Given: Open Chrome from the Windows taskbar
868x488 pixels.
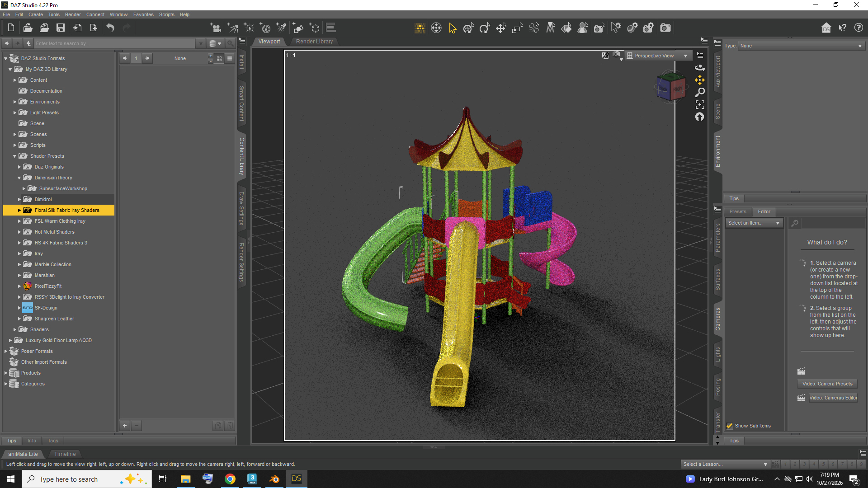Looking at the screenshot, I should click(230, 479).
